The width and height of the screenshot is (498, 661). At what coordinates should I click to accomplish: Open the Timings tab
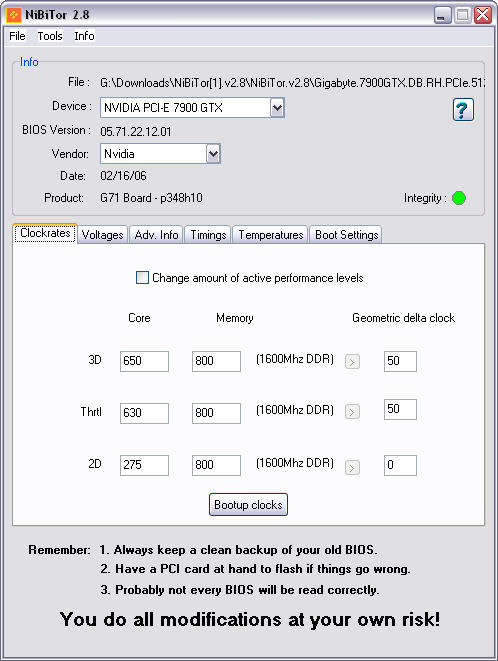[x=208, y=235]
